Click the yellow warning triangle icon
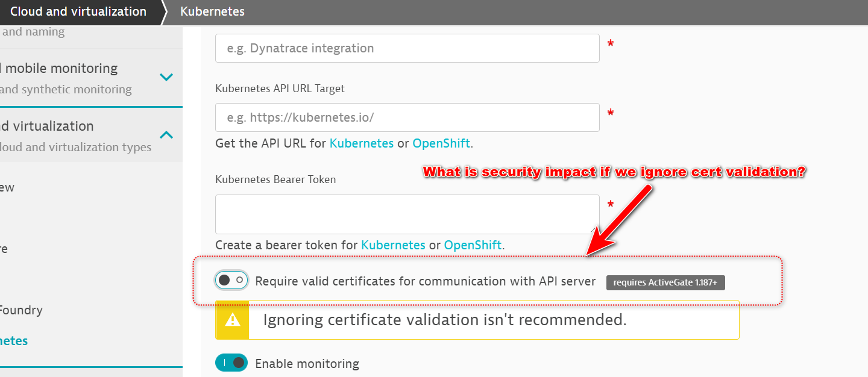This screenshot has height=377, width=868. pos(232,319)
